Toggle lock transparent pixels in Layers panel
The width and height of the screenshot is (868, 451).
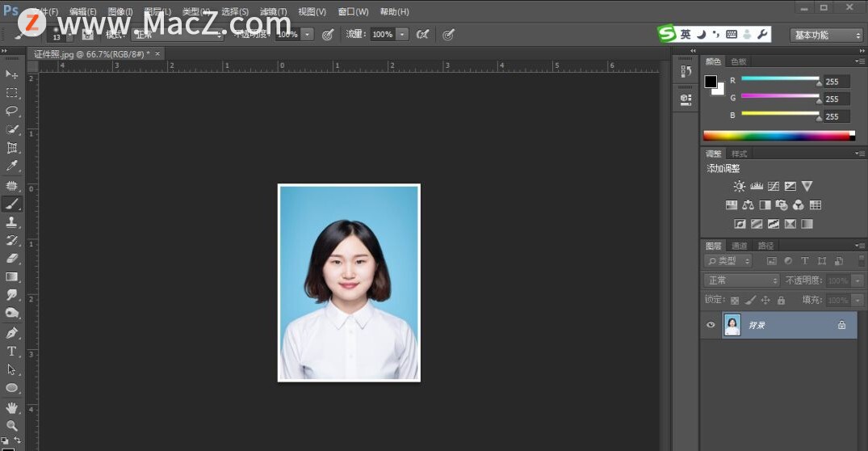coord(735,301)
